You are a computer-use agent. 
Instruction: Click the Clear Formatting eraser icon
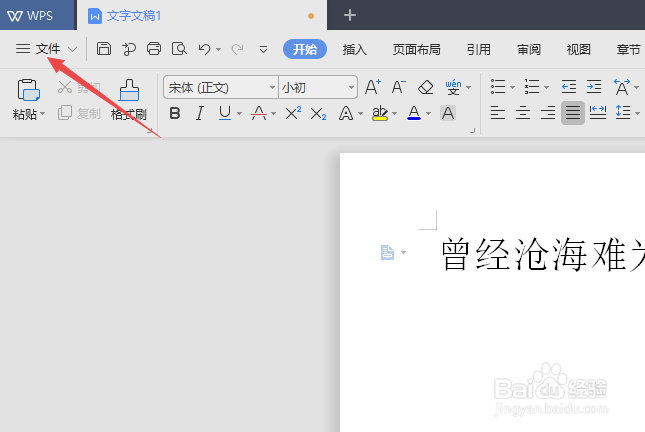(x=425, y=87)
